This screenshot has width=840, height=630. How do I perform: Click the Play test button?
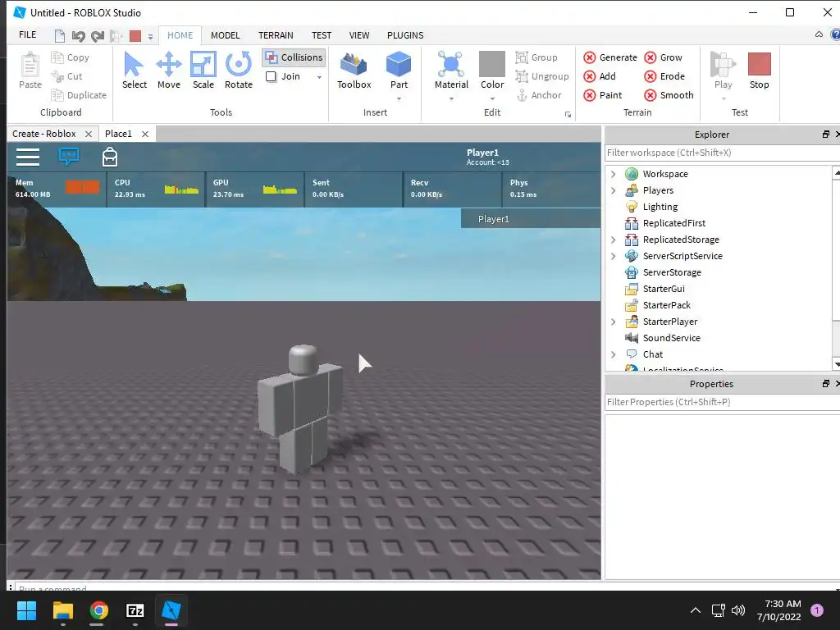coord(723,71)
